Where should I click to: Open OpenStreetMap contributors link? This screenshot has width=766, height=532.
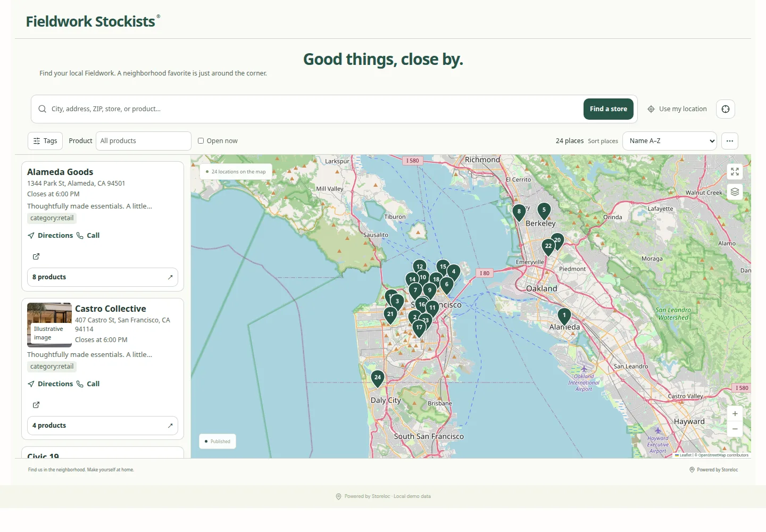coord(723,455)
